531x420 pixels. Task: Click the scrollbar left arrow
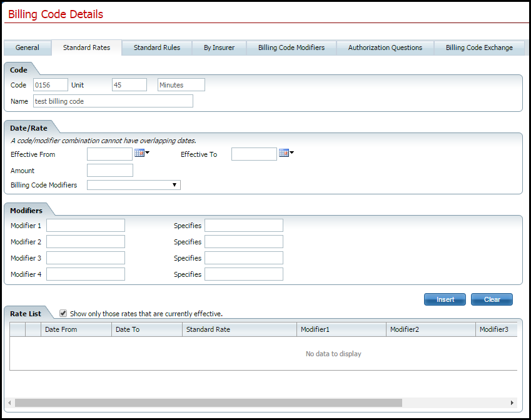pyautogui.click(x=9, y=403)
